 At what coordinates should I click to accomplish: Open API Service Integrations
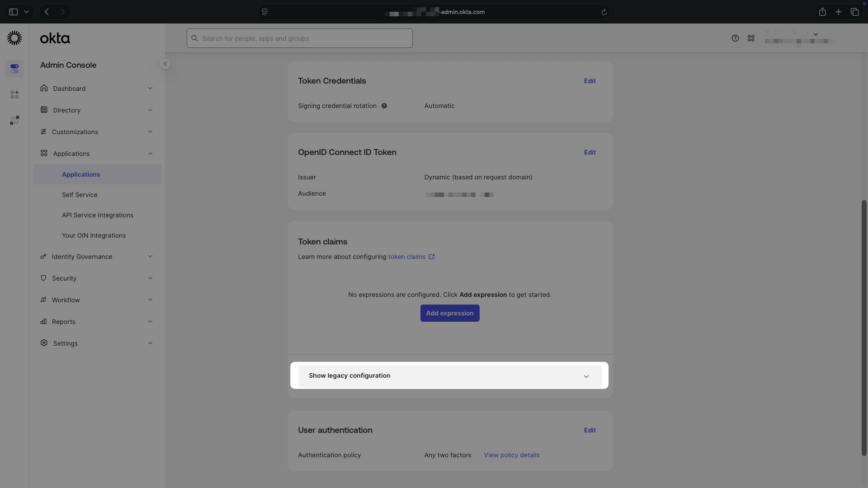97,215
